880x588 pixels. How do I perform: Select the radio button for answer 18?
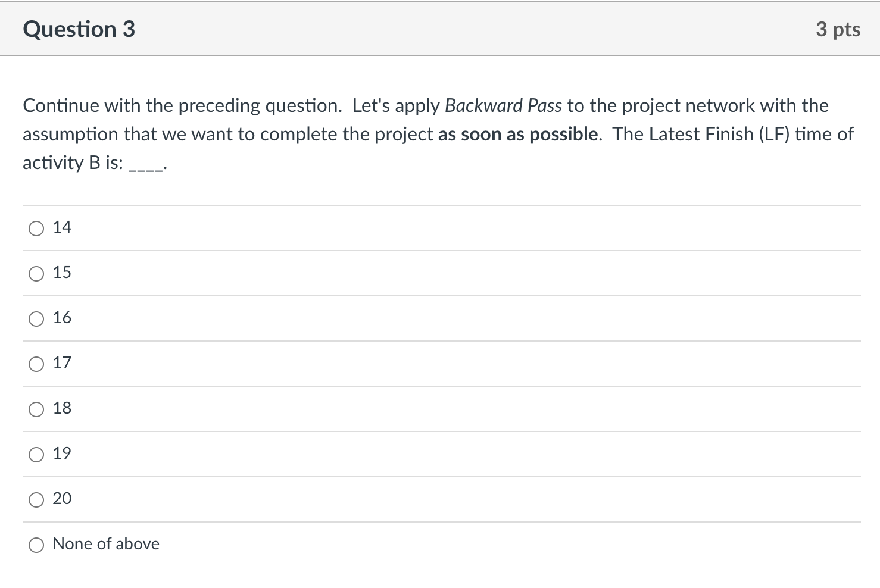point(36,409)
